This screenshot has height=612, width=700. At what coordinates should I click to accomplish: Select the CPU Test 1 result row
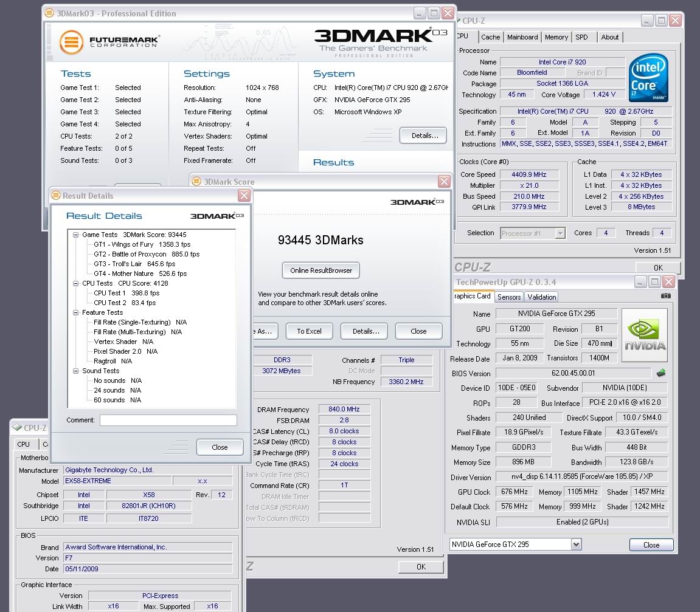click(x=126, y=293)
